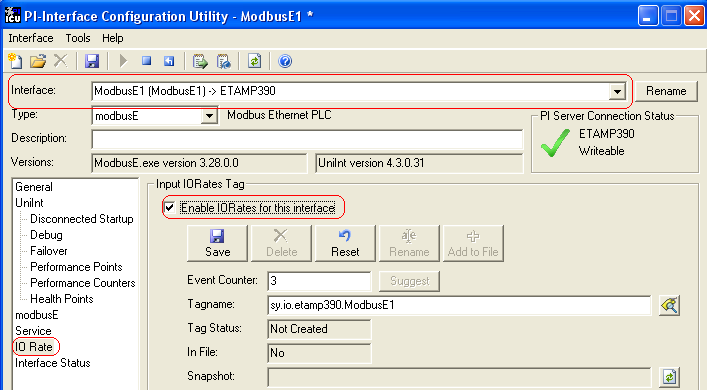Click the Rename button in IORates panel
This screenshot has height=390, width=707.
(x=409, y=243)
